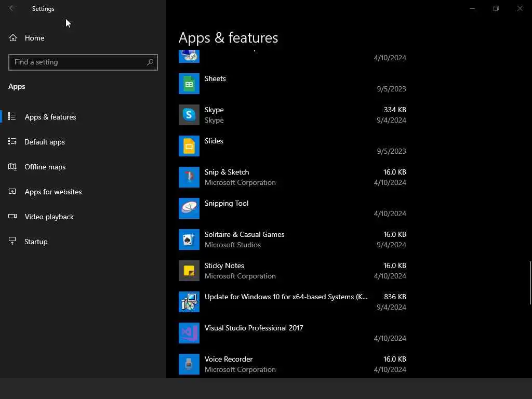Click the 9/5/2023 date for Slides
The width and height of the screenshot is (532, 399).
click(391, 151)
